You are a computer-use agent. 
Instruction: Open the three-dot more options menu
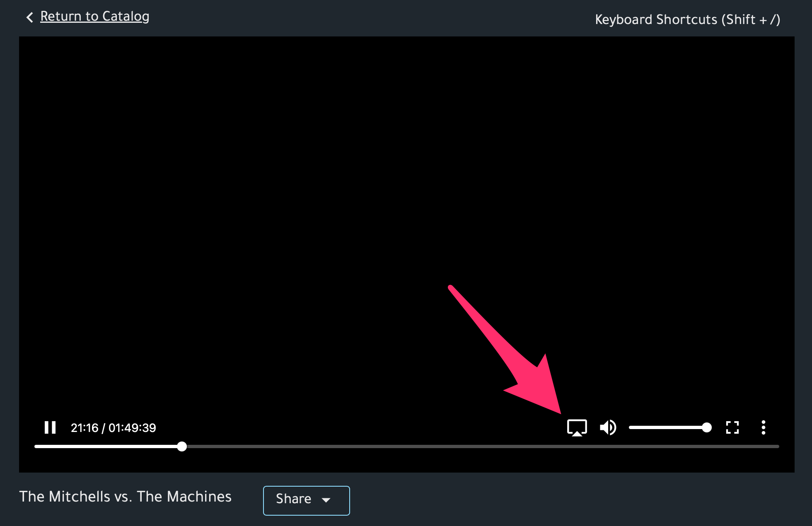763,427
